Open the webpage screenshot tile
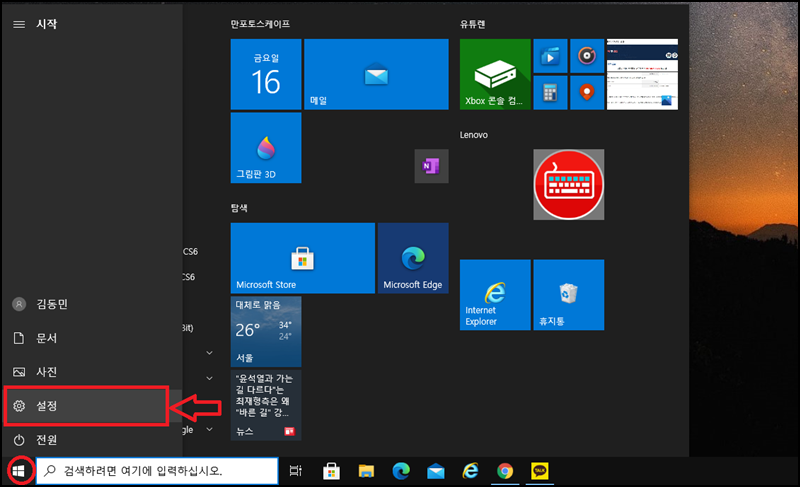This screenshot has height=487, width=800. pos(642,74)
